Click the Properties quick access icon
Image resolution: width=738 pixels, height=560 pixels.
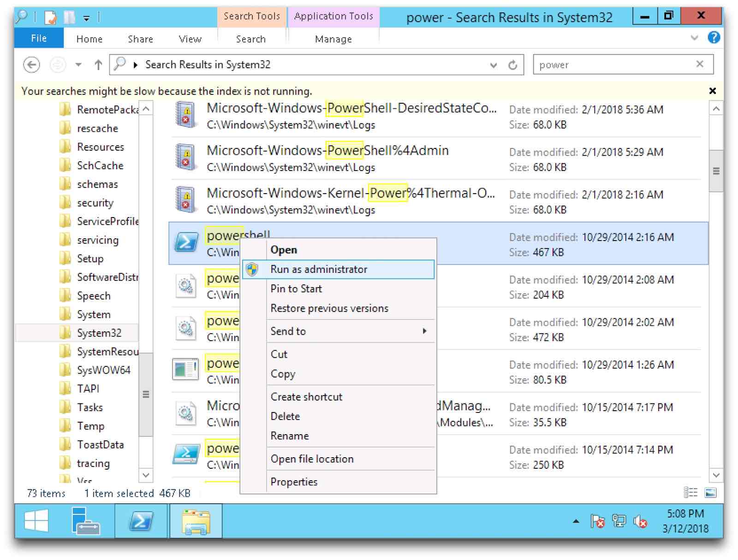point(50,18)
